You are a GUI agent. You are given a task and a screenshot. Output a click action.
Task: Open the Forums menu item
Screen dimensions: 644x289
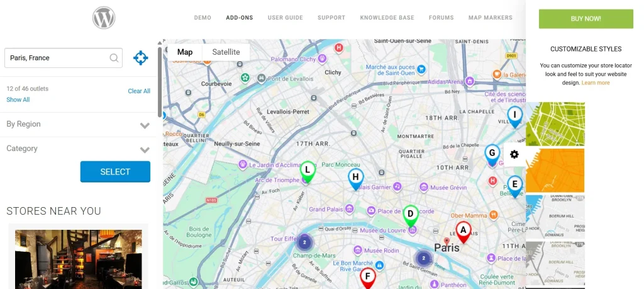pyautogui.click(x=441, y=18)
